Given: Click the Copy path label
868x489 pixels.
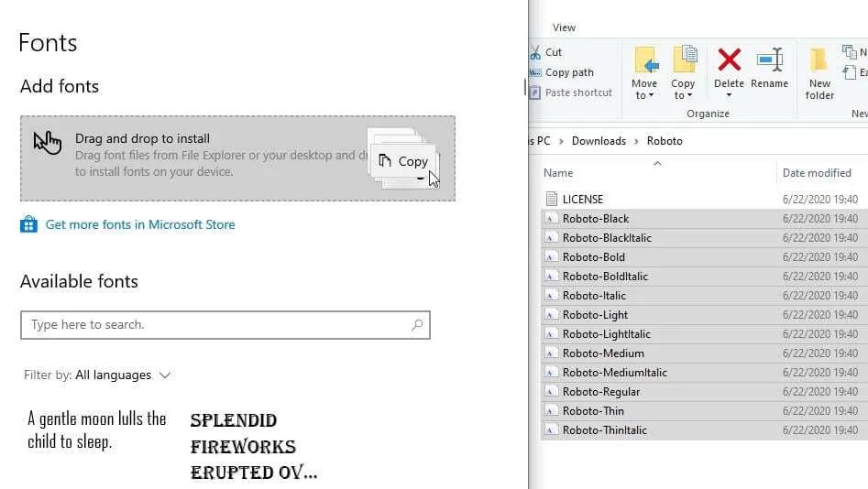Looking at the screenshot, I should (x=569, y=72).
